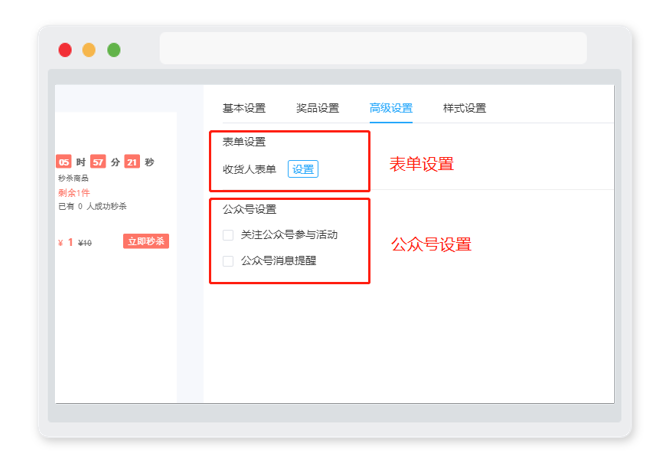Click the hours countdown box 05
The width and height of the screenshot is (670, 460).
[x=64, y=162]
